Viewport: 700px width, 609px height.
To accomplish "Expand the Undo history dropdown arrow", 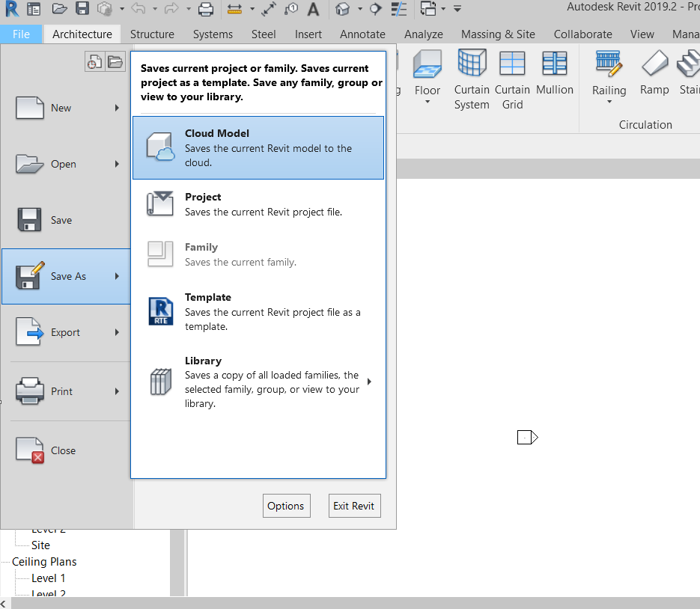I will [155, 9].
